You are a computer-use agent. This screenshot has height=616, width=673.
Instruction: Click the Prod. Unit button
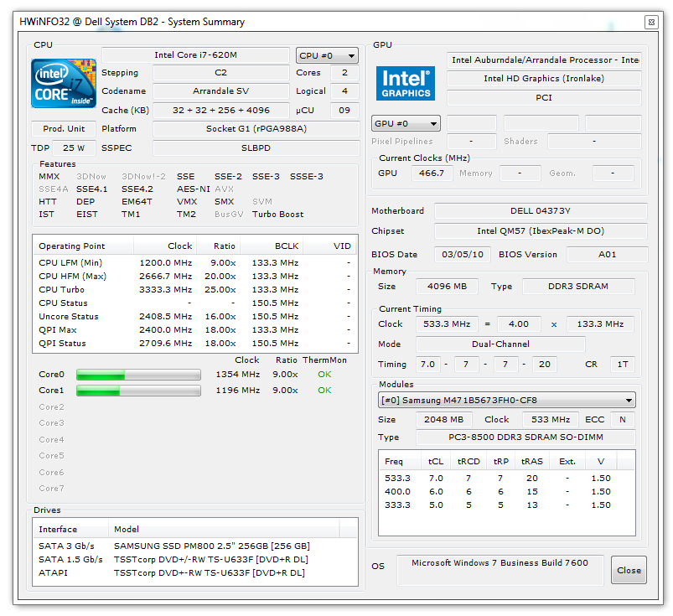(64, 129)
